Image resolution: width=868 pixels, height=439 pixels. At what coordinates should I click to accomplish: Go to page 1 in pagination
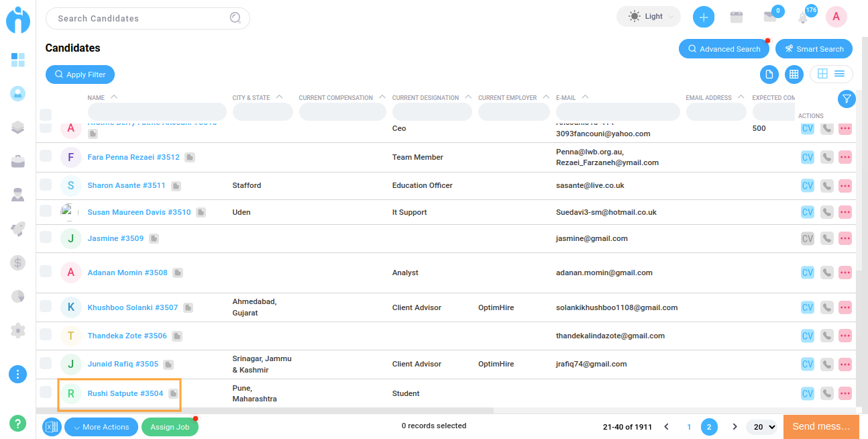pyautogui.click(x=689, y=427)
